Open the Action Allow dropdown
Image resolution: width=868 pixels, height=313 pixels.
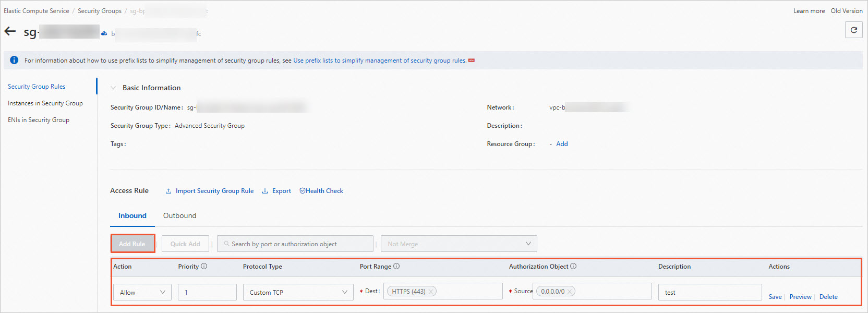142,292
